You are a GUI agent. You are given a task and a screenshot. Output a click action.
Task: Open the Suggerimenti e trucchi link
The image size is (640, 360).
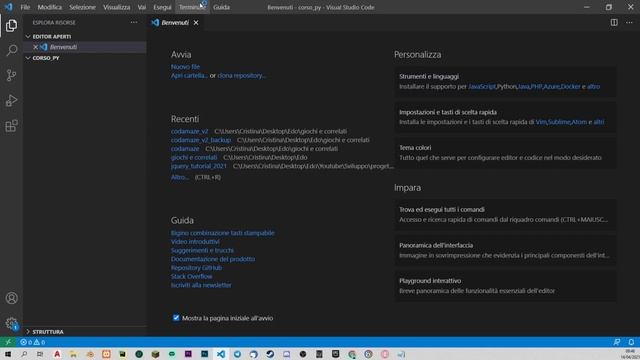pos(202,250)
